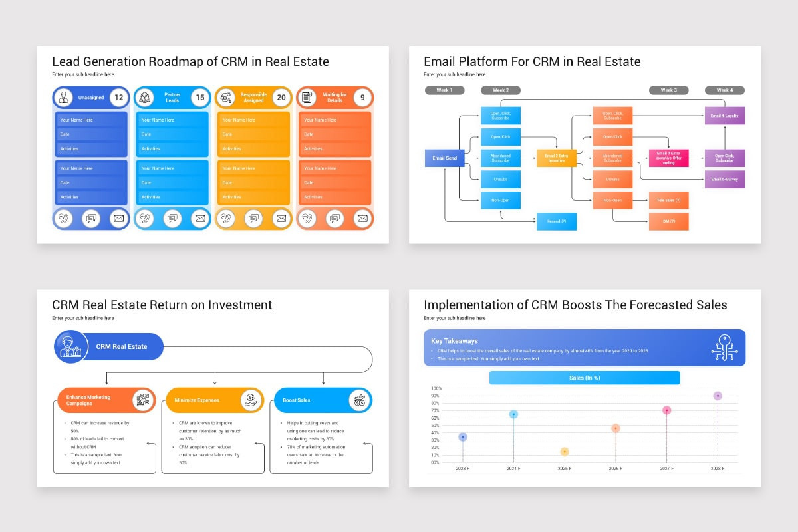Click the chat icon under Waiting for Details column
The height and width of the screenshot is (532, 798).
334,218
